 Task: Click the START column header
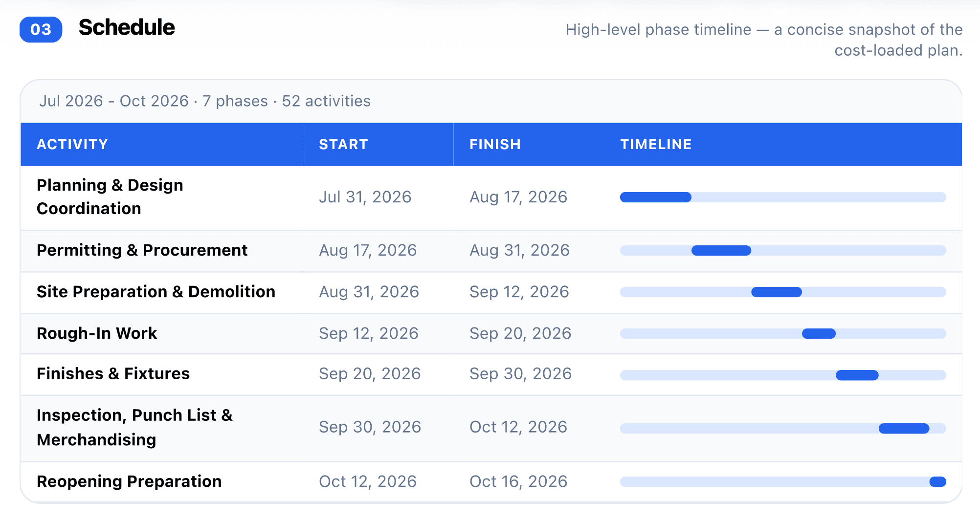(x=343, y=144)
